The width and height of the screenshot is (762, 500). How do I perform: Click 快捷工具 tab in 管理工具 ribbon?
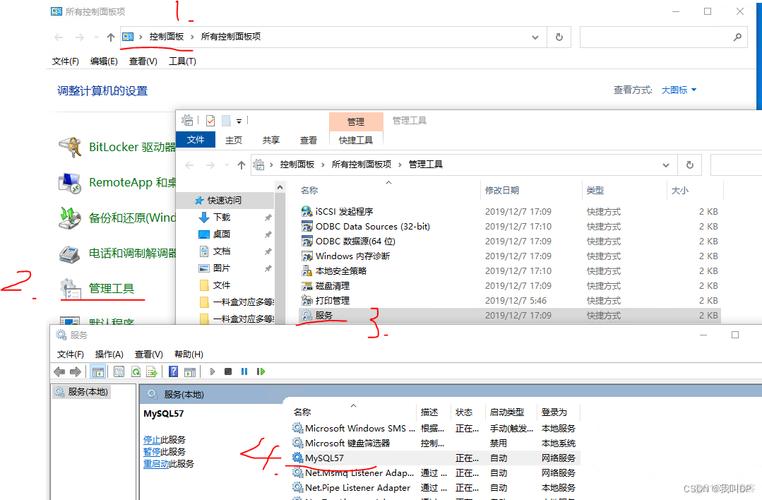[x=356, y=140]
